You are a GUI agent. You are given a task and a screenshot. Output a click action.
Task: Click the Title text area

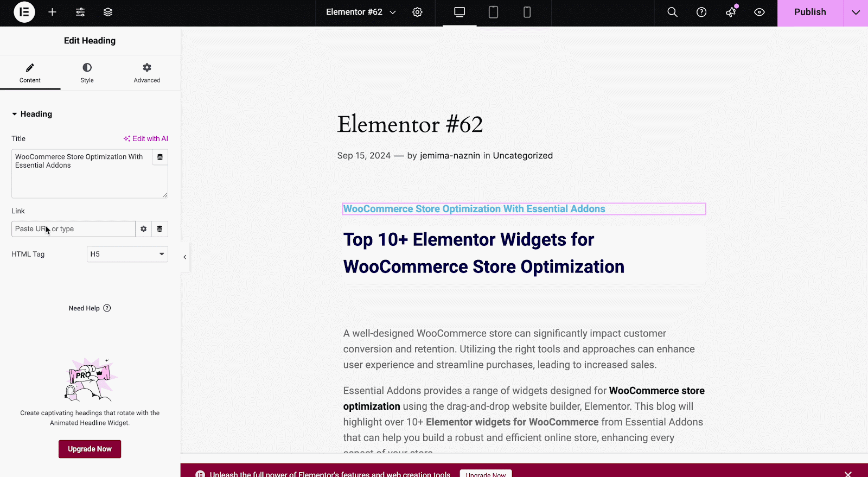[x=82, y=174]
